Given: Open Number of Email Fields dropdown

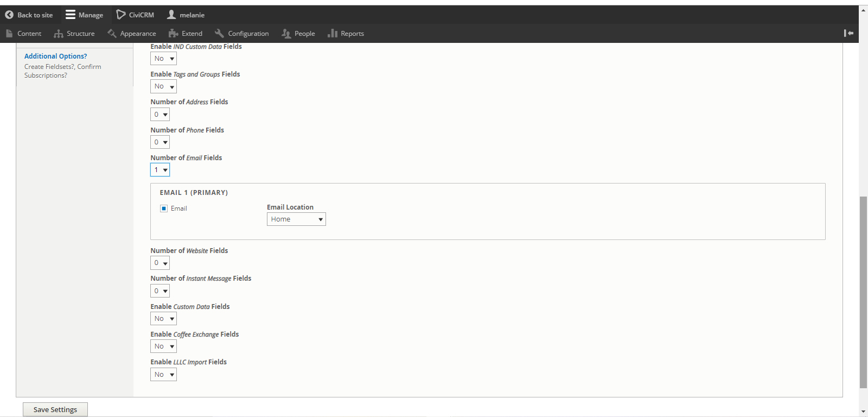Looking at the screenshot, I should click(160, 170).
